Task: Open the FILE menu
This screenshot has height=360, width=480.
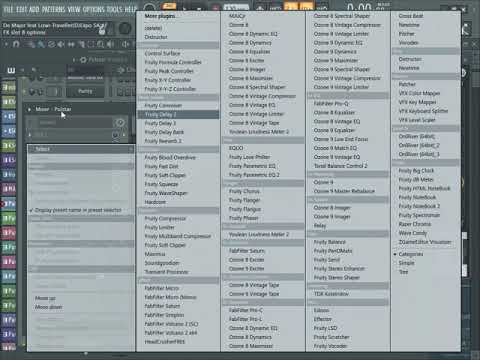Action: pyautogui.click(x=8, y=9)
